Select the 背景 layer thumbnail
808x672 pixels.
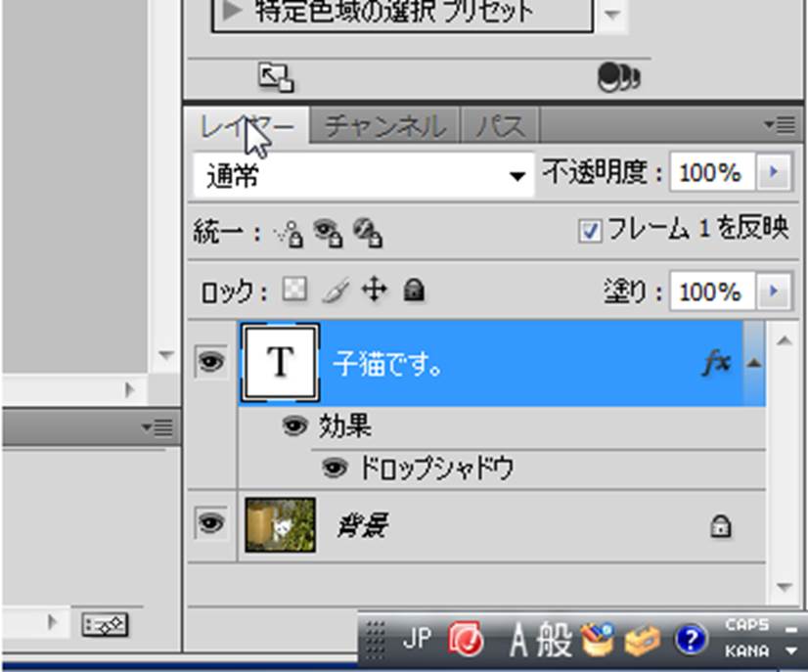(280, 525)
